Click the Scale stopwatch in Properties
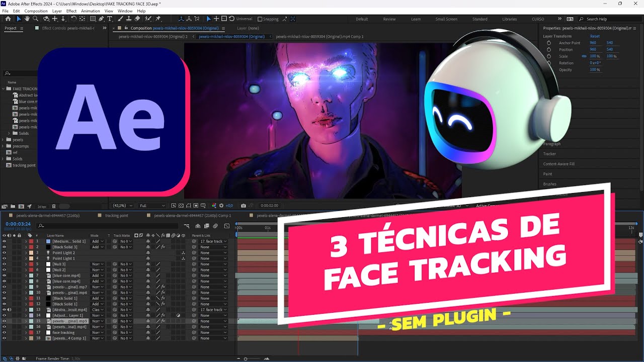The image size is (644, 362). click(549, 56)
